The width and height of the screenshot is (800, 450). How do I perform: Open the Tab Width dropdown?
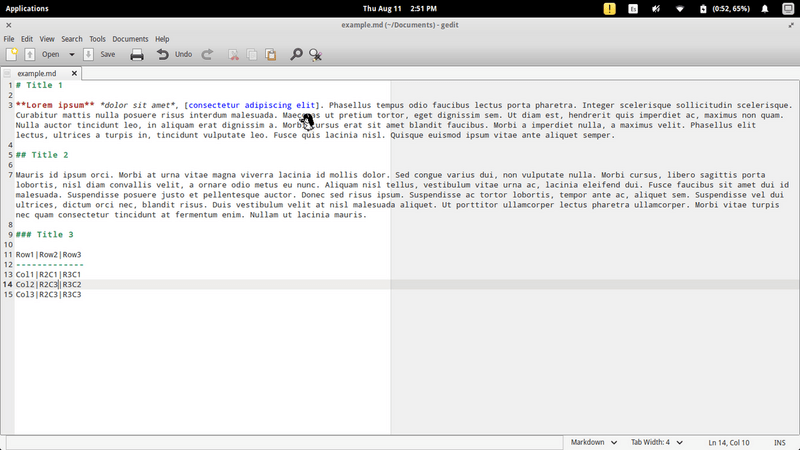coord(657,442)
